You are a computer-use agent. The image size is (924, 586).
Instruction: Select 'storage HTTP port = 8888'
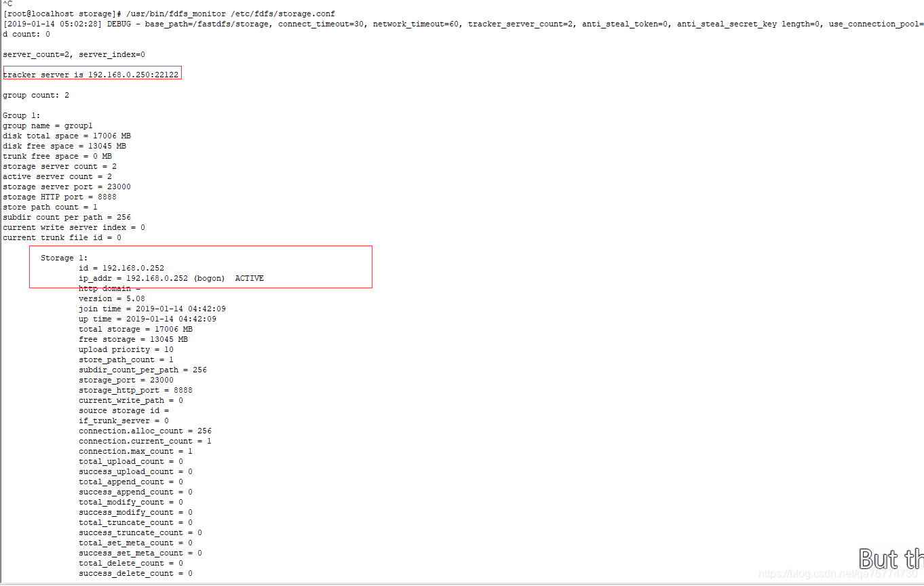click(x=60, y=197)
